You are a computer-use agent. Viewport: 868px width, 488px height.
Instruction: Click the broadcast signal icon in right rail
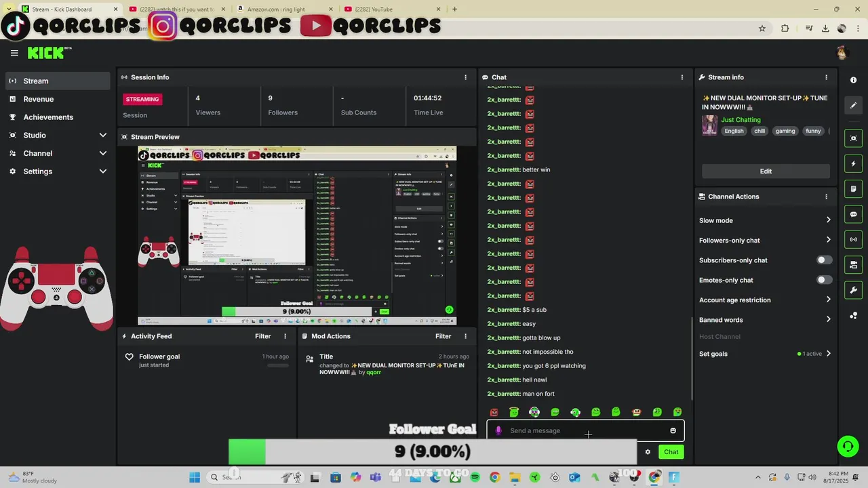pyautogui.click(x=853, y=239)
